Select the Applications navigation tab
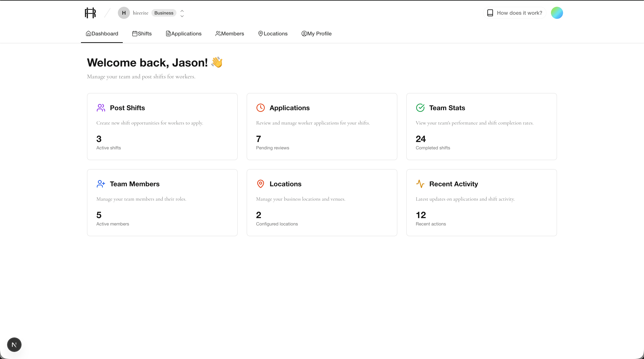 (183, 34)
